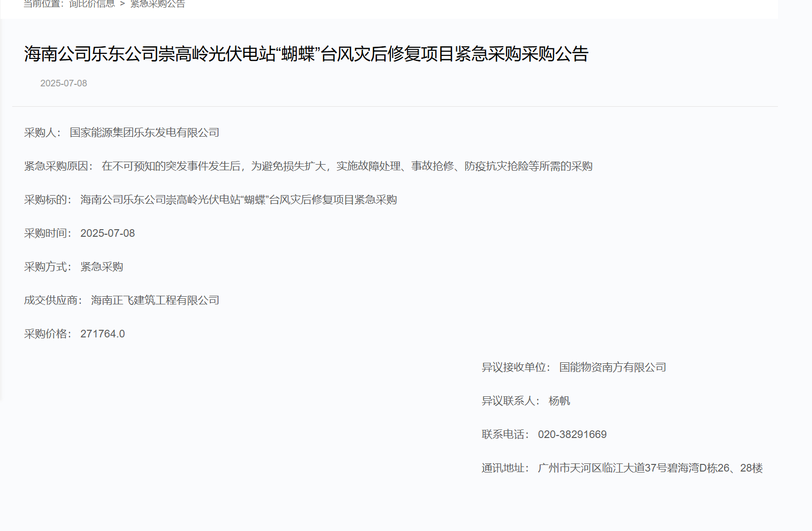The image size is (812, 531).
Task: Click 国能物资南方有限公司 objection unit name
Action: click(612, 367)
